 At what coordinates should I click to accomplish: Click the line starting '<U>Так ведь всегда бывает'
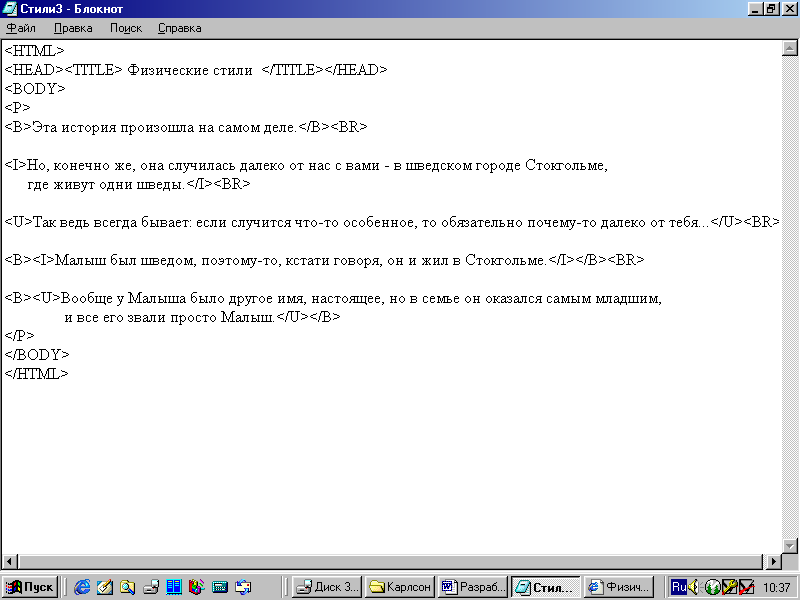pyautogui.click(x=392, y=222)
